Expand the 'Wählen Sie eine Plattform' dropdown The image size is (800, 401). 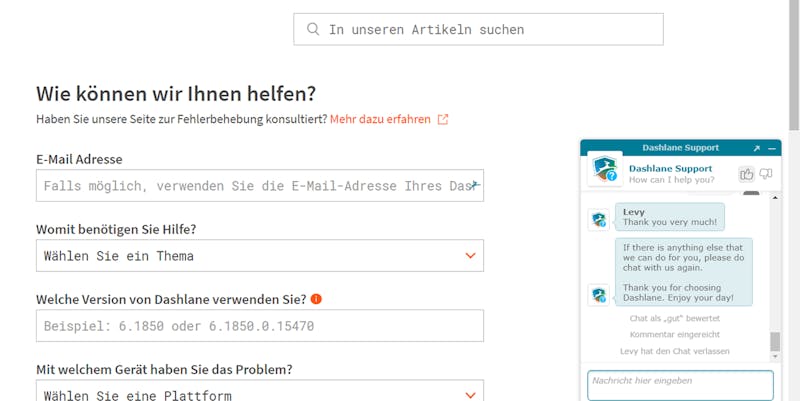[260, 391]
